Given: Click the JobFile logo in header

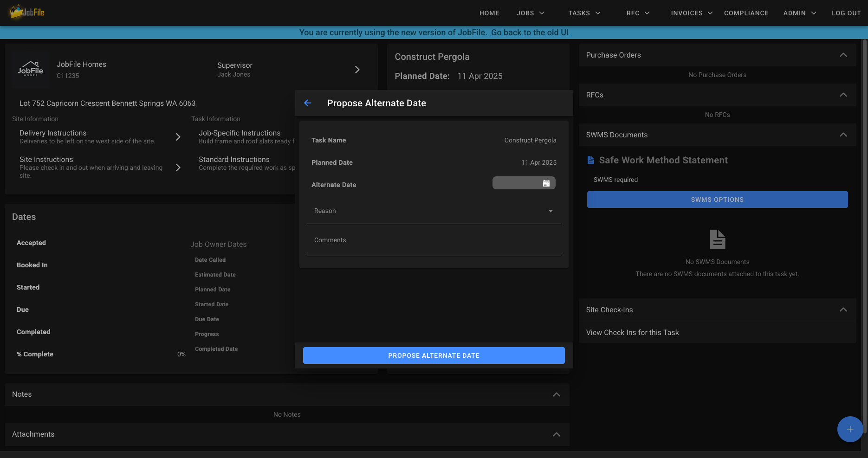Looking at the screenshot, I should 27,13.
